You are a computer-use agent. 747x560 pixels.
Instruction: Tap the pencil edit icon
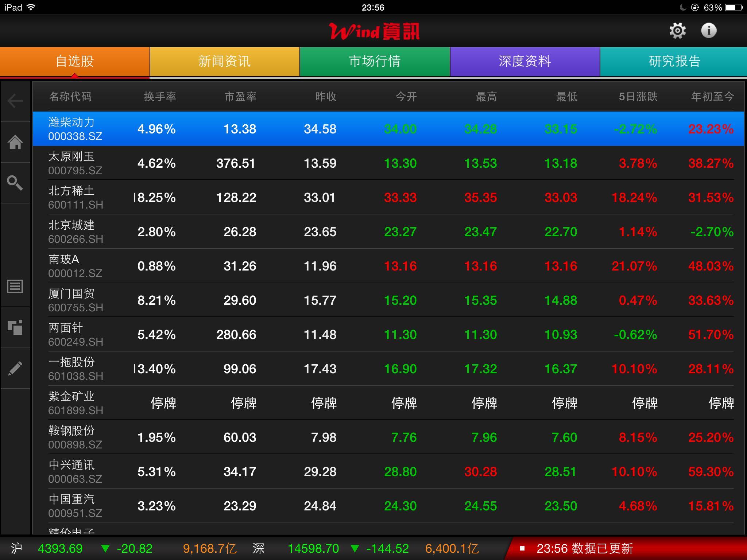tap(15, 368)
